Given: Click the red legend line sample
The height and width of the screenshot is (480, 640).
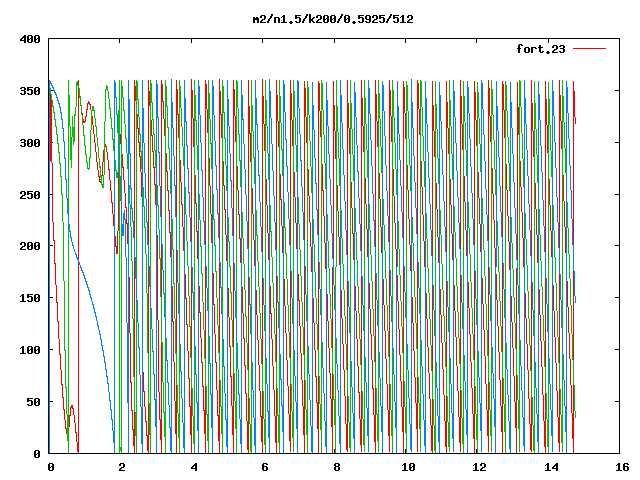Looking at the screenshot, I should (x=589, y=49).
